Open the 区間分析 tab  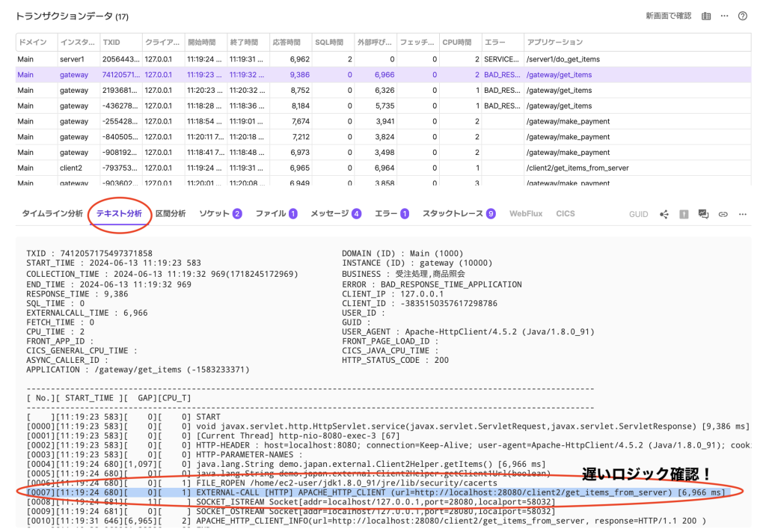click(x=170, y=213)
